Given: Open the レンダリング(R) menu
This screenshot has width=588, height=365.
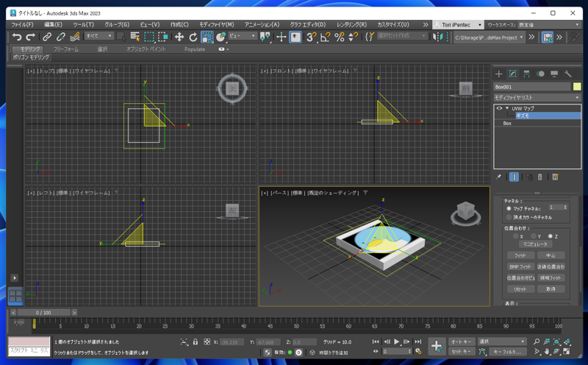Looking at the screenshot, I should (351, 24).
